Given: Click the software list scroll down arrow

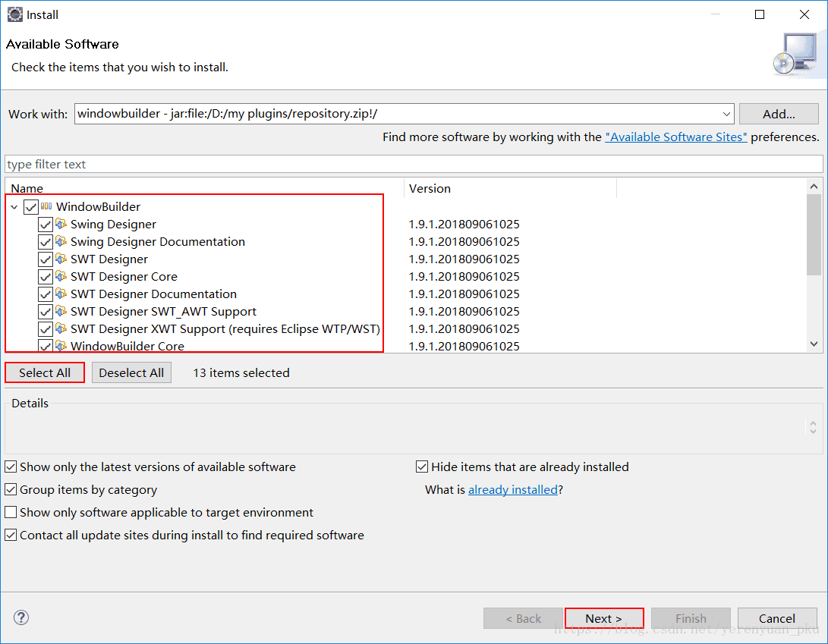Looking at the screenshot, I should coord(814,344).
